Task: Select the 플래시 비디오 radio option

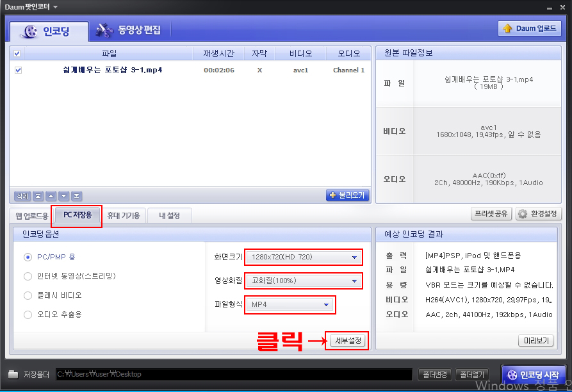Action: click(x=28, y=295)
